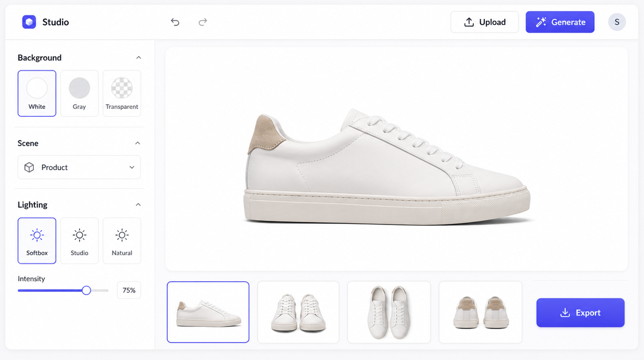This screenshot has height=360, width=644.
Task: Open the Product scene dropdown
Action: click(79, 167)
